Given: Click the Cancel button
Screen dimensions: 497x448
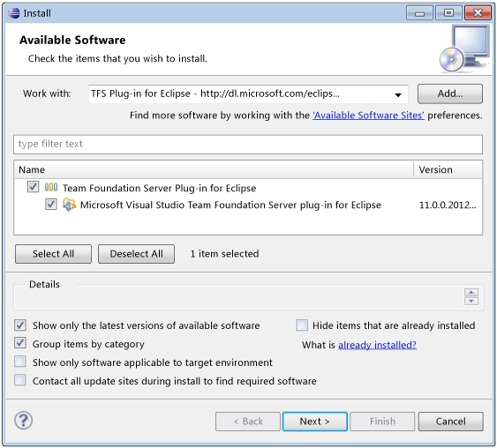Looking at the screenshot, I should coord(451,422).
